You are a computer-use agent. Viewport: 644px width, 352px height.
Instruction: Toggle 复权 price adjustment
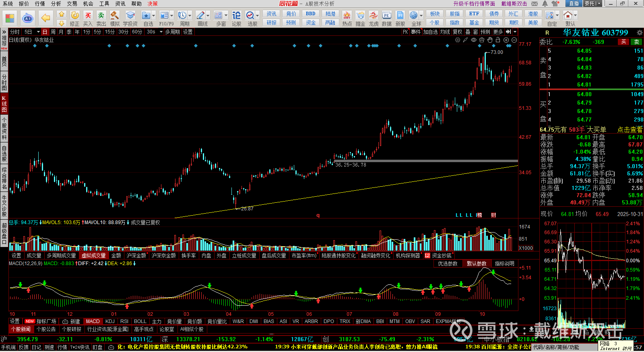point(458,32)
